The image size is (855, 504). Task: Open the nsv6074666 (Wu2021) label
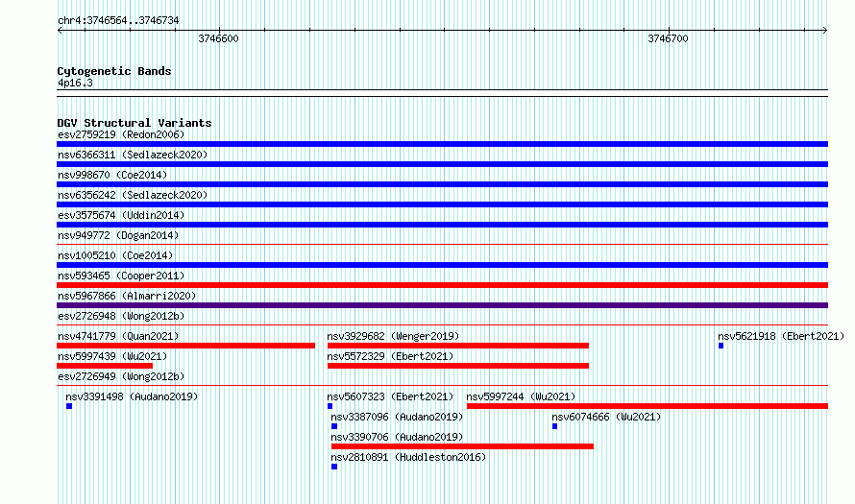click(x=606, y=417)
